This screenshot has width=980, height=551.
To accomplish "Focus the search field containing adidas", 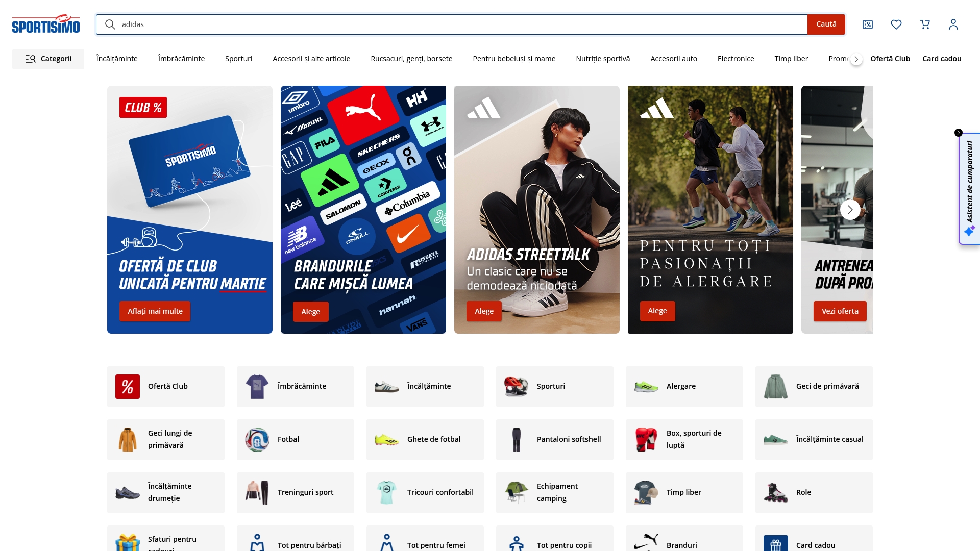I will pyautogui.click(x=452, y=24).
